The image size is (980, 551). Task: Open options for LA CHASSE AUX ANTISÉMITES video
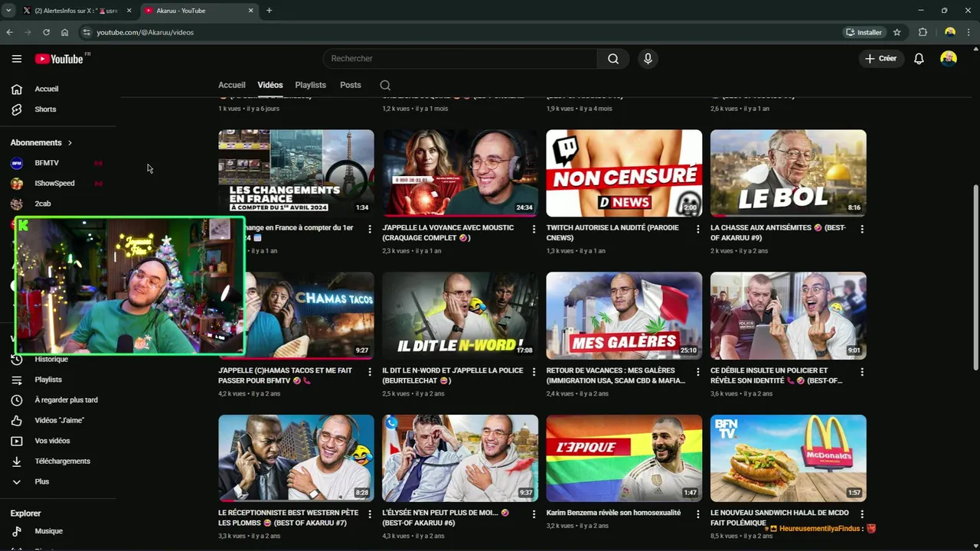click(x=861, y=229)
